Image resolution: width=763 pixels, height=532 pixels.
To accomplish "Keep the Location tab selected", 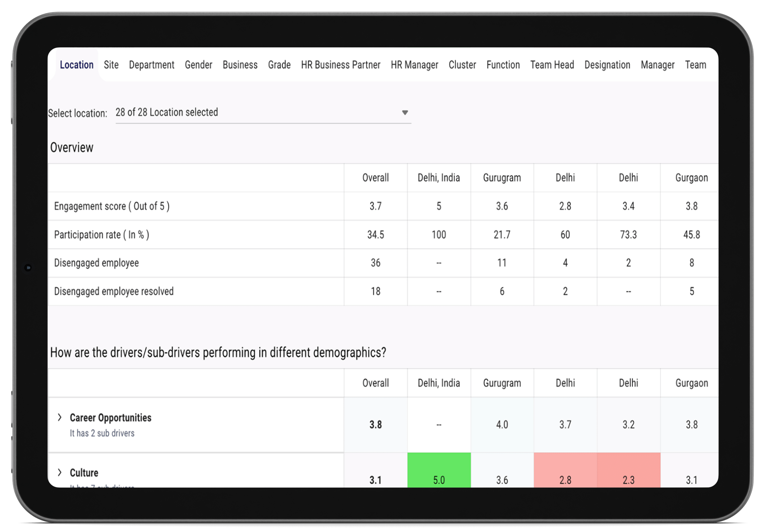I will tap(76, 65).
